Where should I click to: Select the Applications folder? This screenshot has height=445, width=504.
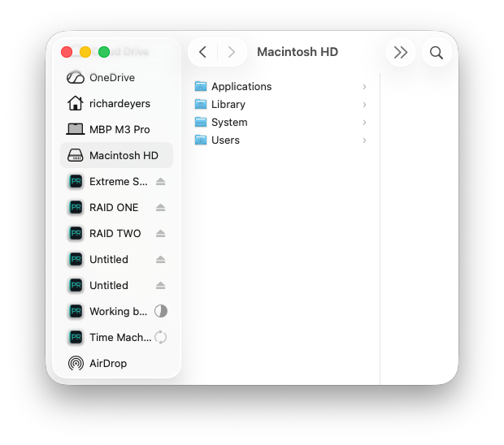(x=281, y=87)
